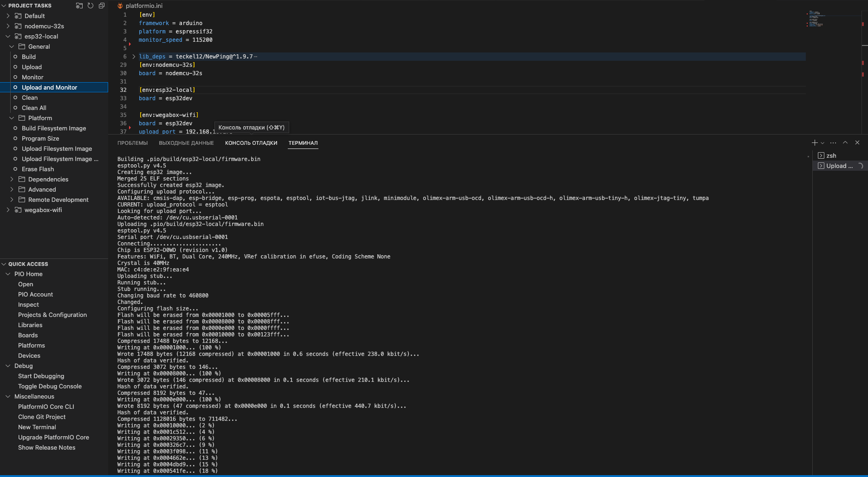The height and width of the screenshot is (477, 868).
Task: Refresh the Project Tasks list
Action: (x=91, y=6)
